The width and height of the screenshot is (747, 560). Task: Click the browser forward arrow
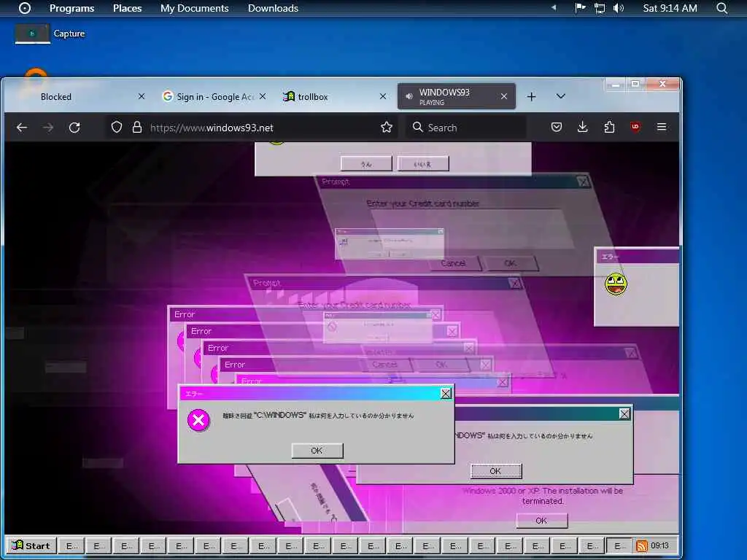(x=48, y=128)
